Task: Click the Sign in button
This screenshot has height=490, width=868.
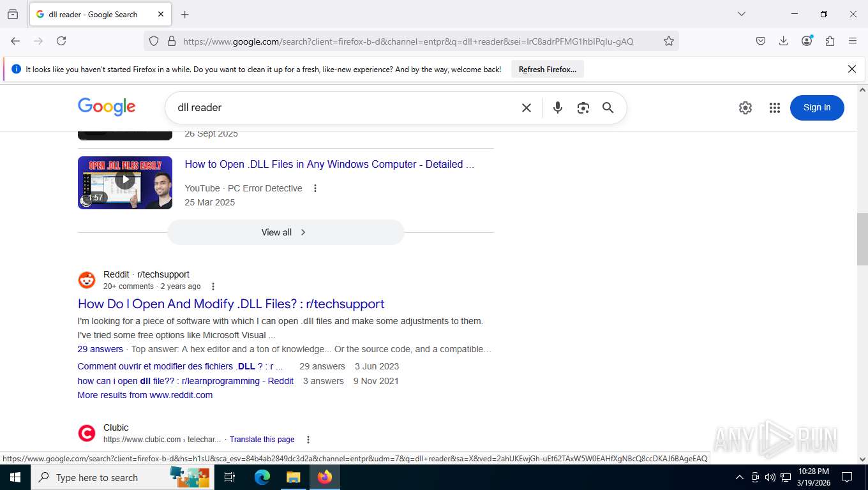Action: [x=817, y=107]
